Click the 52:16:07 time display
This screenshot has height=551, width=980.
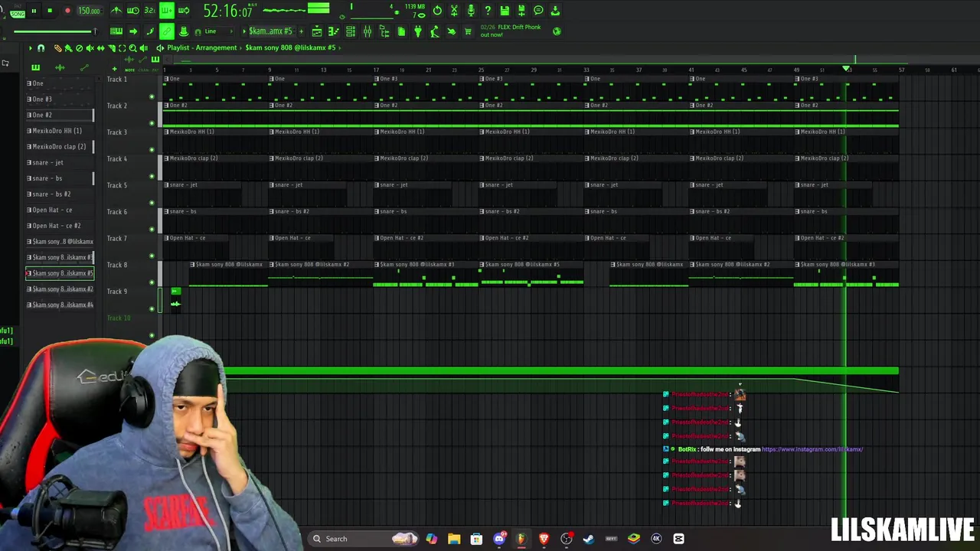(x=228, y=11)
